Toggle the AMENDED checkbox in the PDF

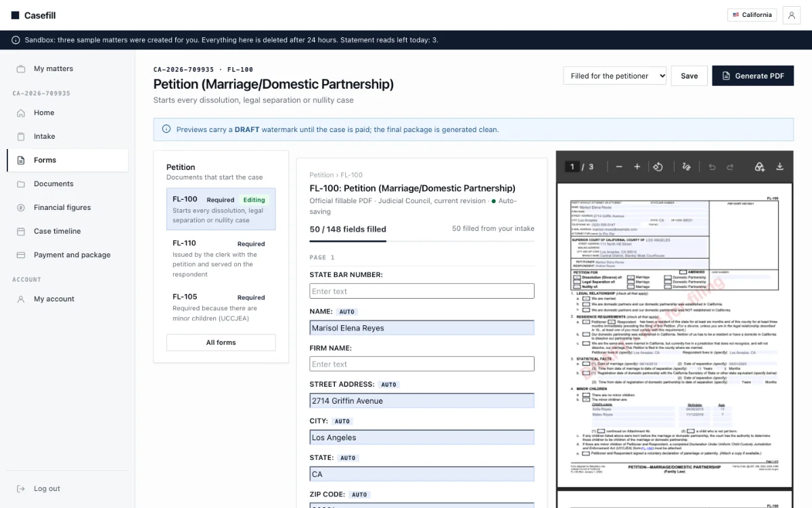(x=683, y=272)
